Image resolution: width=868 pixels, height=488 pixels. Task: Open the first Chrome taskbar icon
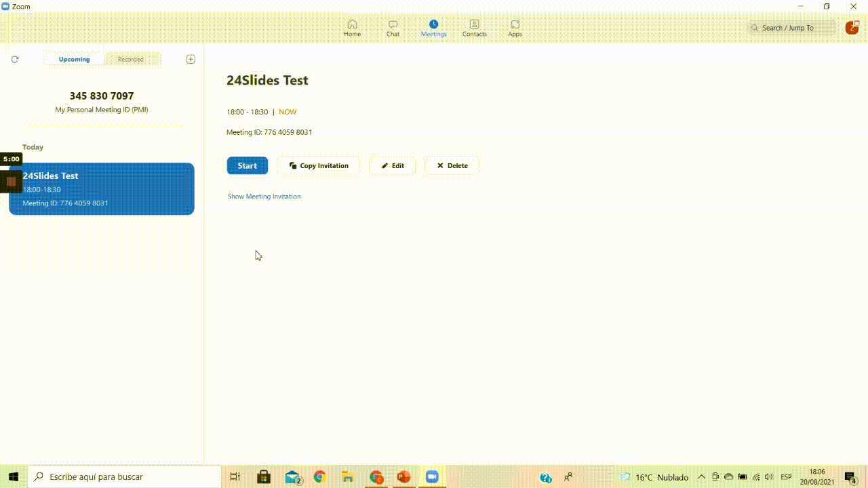pos(319,476)
